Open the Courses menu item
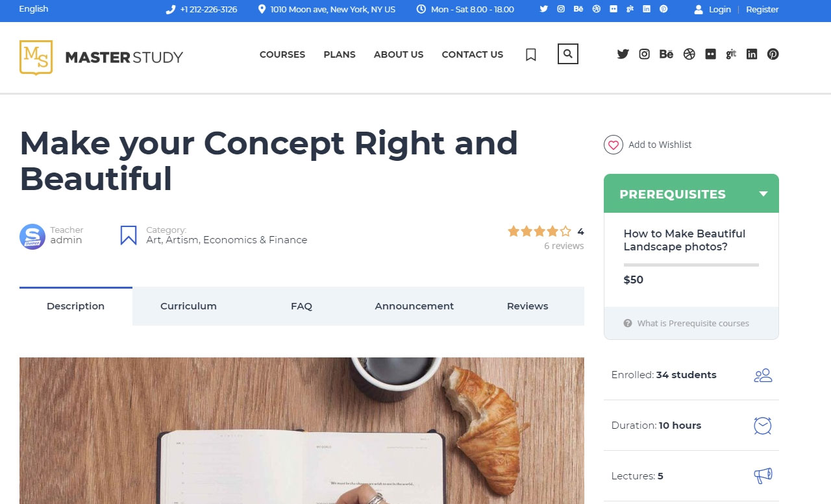Screen dimensions: 831x504 [x=282, y=54]
